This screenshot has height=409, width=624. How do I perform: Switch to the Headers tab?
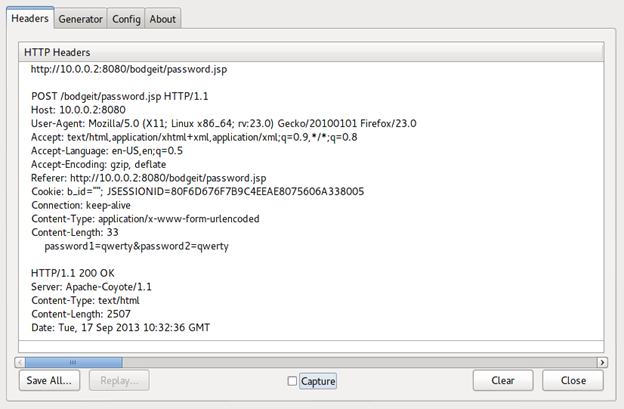pyautogui.click(x=29, y=19)
